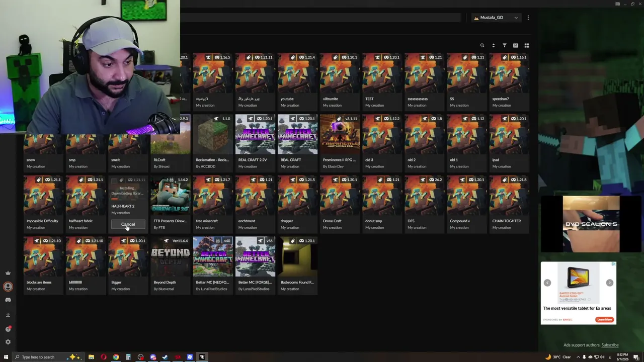Show hidden system tray icons

577,357
